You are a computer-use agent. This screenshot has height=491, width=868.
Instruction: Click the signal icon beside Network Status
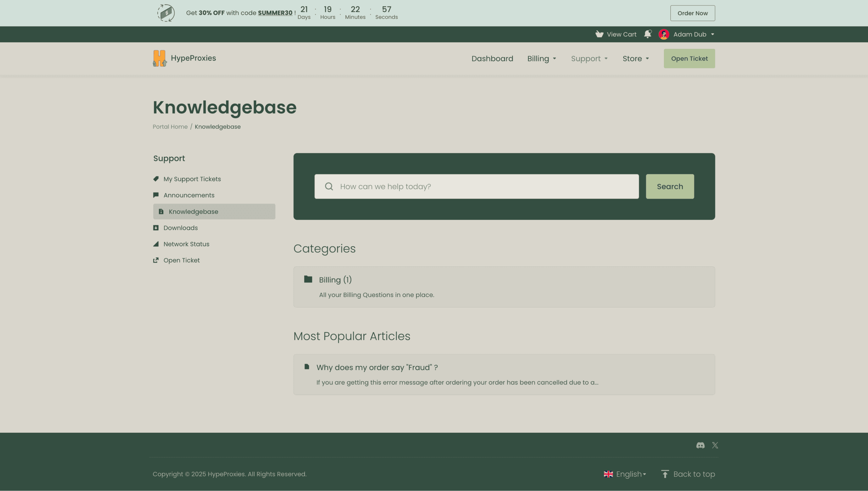coord(156,244)
